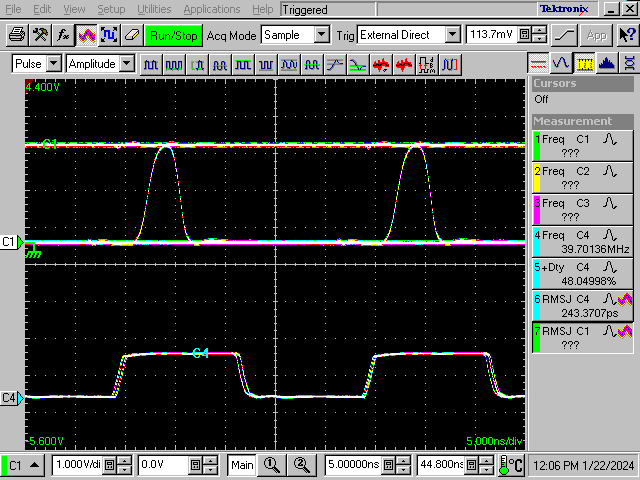Viewport: 640px width, 480px height.
Task: Toggle the Histogram readout blue peak icon
Action: (x=607, y=63)
